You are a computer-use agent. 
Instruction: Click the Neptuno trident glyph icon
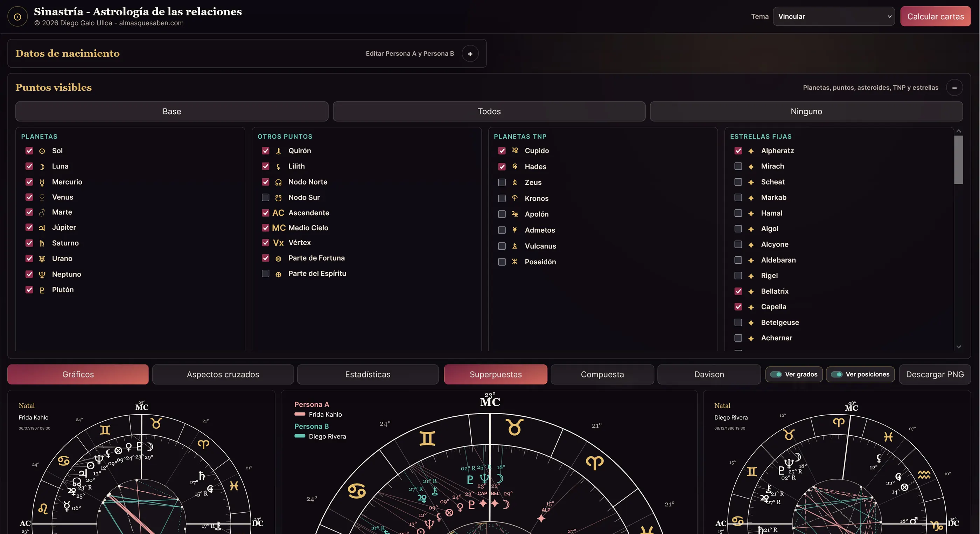[x=42, y=275]
